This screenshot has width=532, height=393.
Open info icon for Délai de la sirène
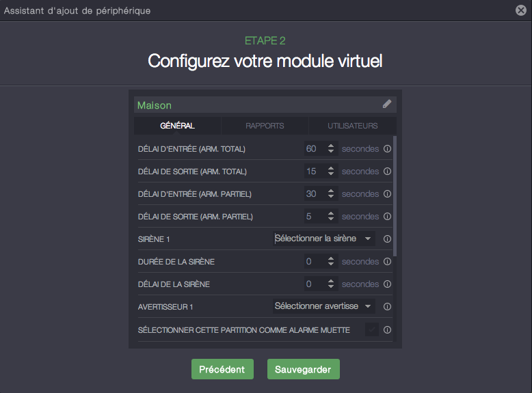[387, 284]
